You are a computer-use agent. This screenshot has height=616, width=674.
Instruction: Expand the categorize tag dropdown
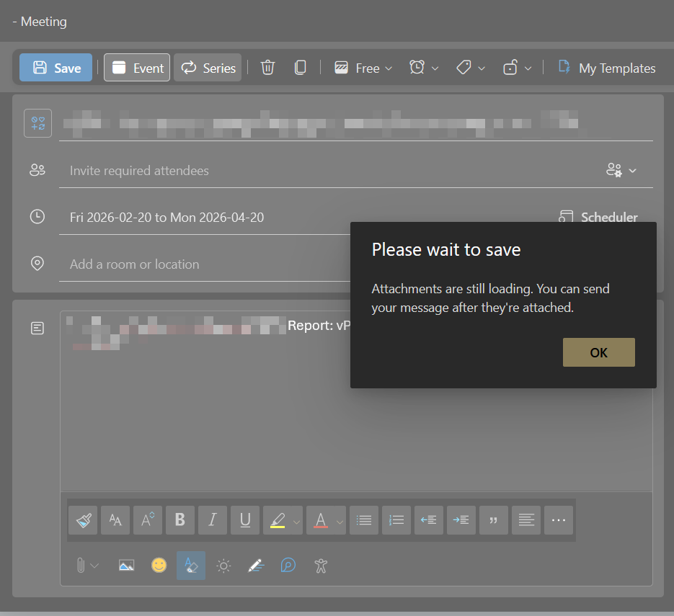471,68
